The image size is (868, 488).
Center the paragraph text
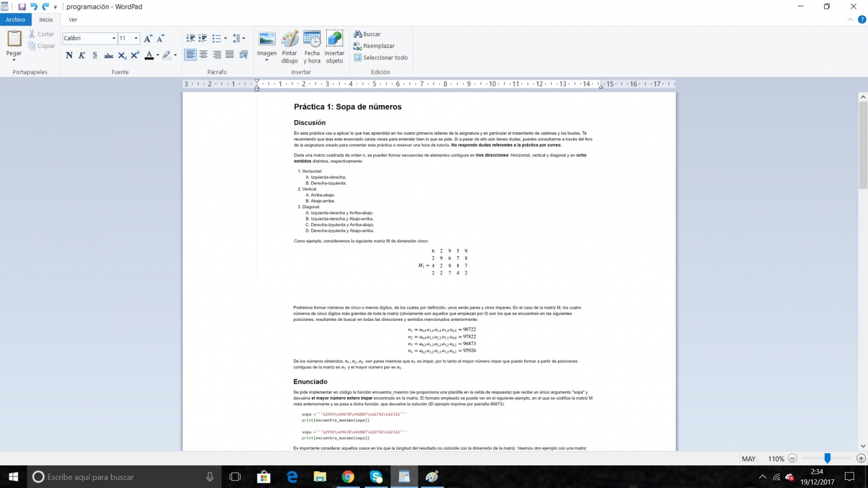pos(204,55)
